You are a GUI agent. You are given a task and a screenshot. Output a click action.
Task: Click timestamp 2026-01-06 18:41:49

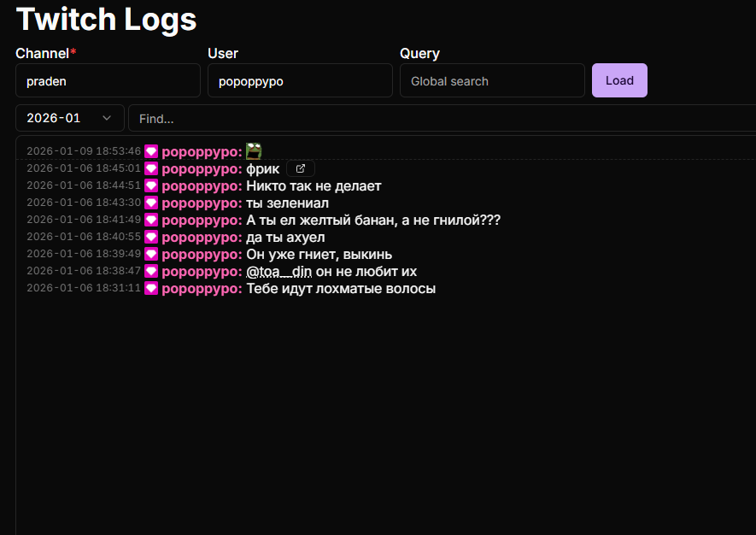(x=84, y=220)
